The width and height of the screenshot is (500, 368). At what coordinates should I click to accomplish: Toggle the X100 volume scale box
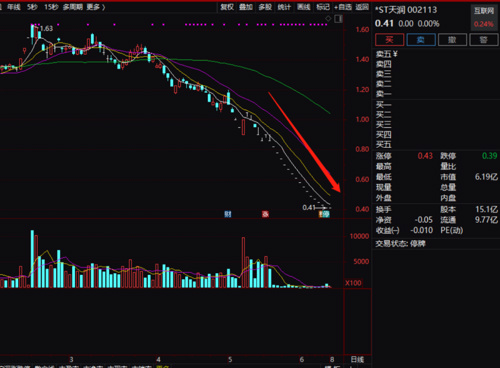[x=353, y=283]
